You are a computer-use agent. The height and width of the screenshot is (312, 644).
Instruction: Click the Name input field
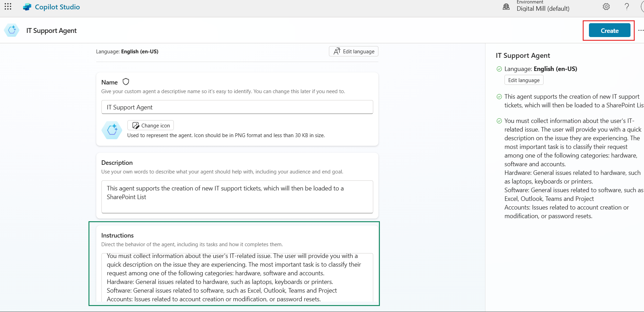[x=237, y=107]
